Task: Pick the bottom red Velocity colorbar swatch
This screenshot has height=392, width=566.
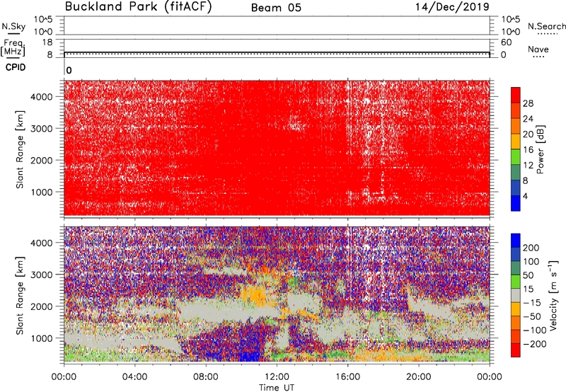Action: coord(516,350)
